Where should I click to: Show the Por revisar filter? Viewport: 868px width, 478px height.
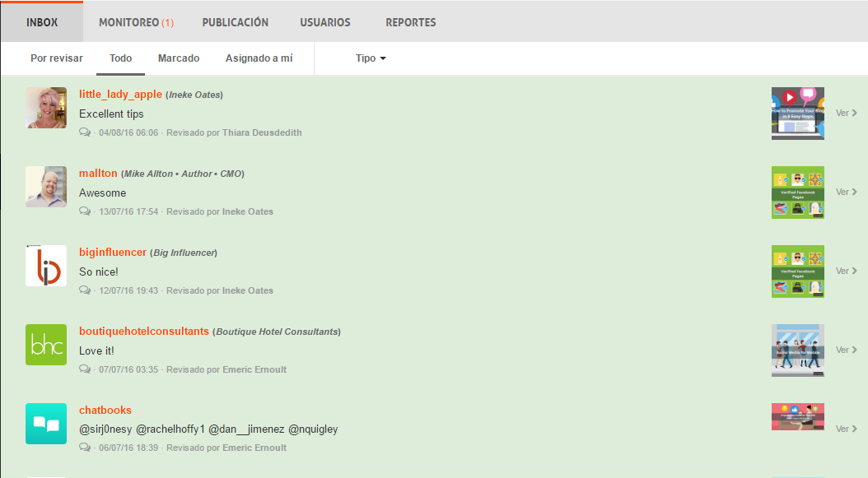(x=57, y=58)
